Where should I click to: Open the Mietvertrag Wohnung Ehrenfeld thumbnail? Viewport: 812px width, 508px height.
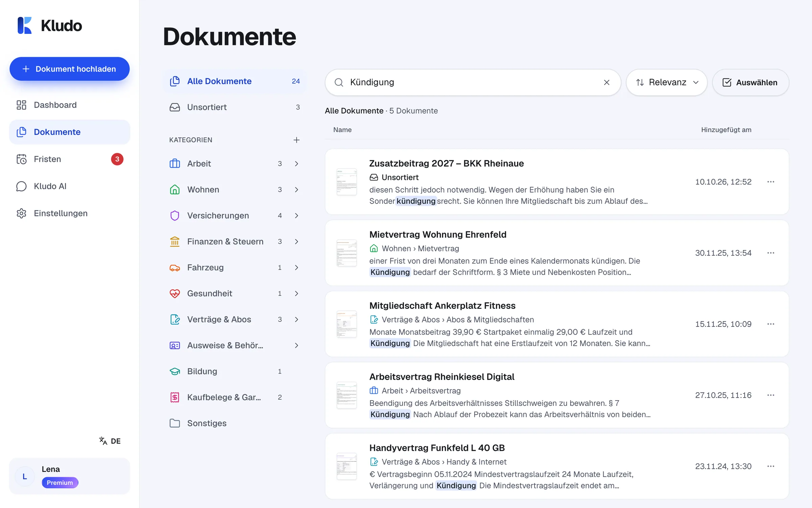347,253
